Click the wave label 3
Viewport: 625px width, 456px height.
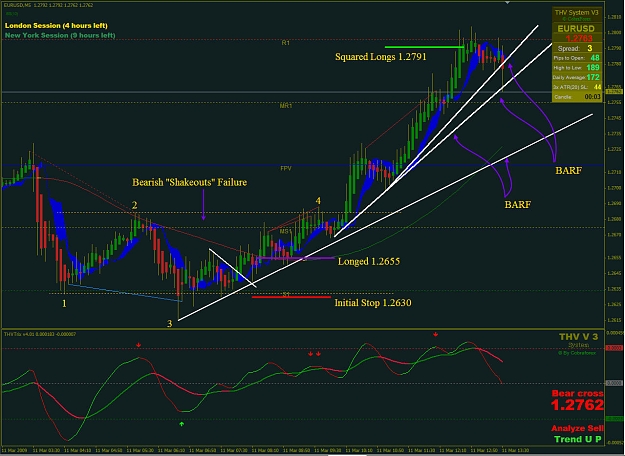pyautogui.click(x=169, y=324)
